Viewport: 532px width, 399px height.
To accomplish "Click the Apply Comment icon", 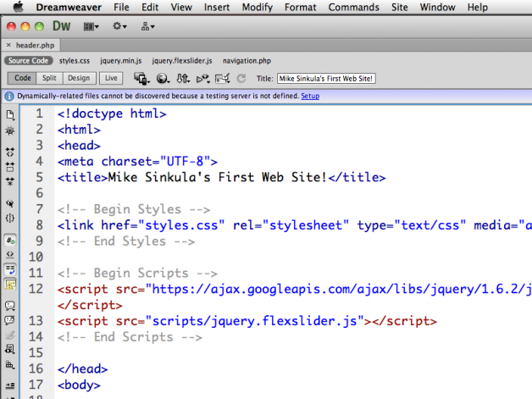I will [x=10, y=306].
